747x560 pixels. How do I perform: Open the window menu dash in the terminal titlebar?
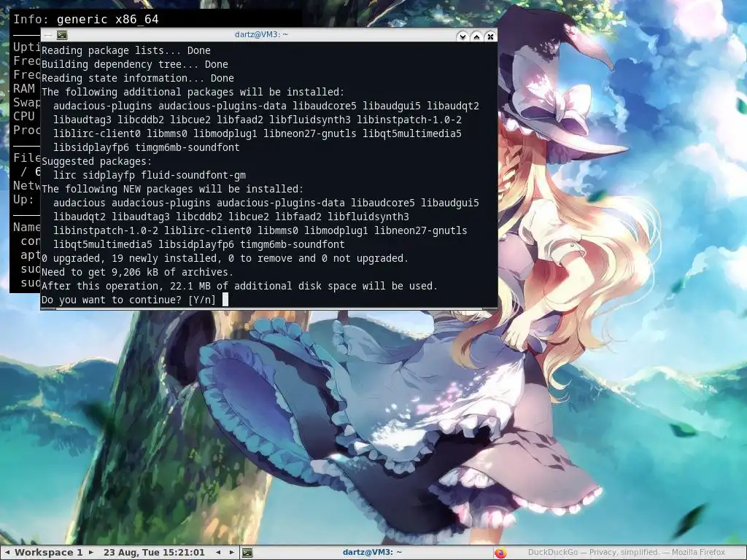47,35
